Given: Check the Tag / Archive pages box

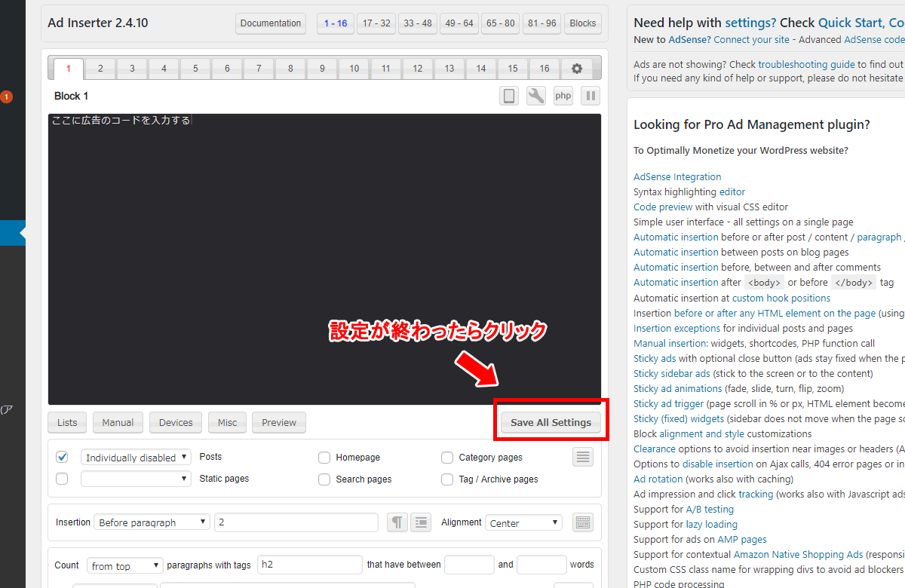Looking at the screenshot, I should tap(446, 479).
